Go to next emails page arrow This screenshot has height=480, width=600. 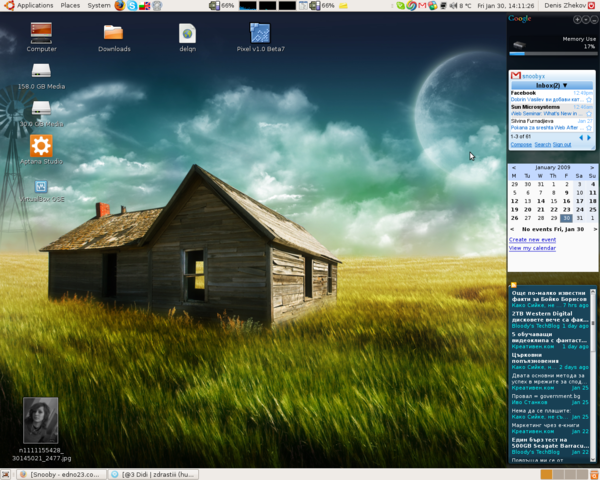click(x=589, y=137)
